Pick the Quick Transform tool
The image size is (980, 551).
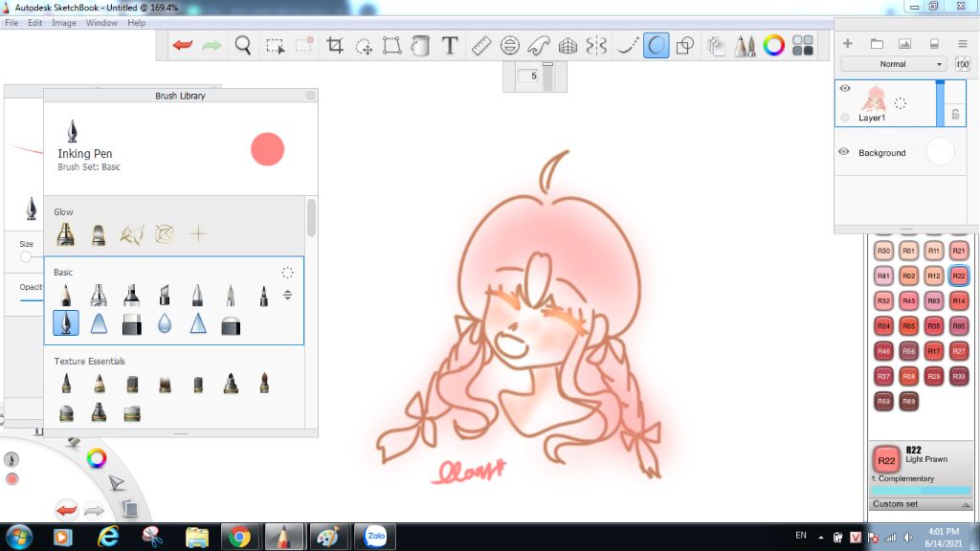point(363,46)
